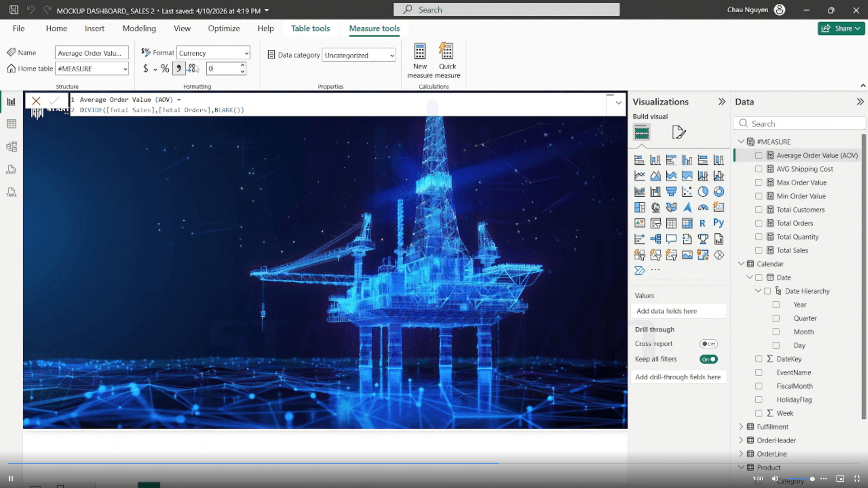Open the Format dropdown showing Currency
This screenshot has width=868, height=488.
[213, 53]
